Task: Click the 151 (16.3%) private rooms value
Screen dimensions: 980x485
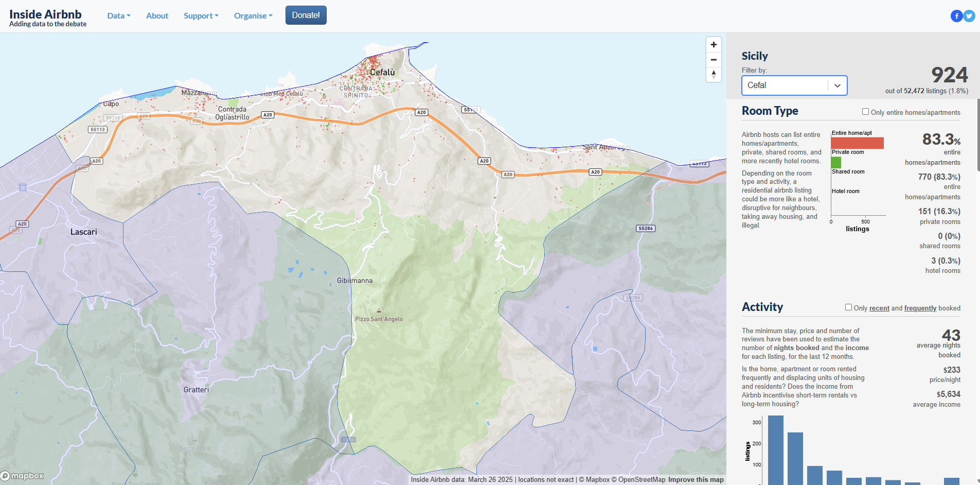Action: point(939,211)
